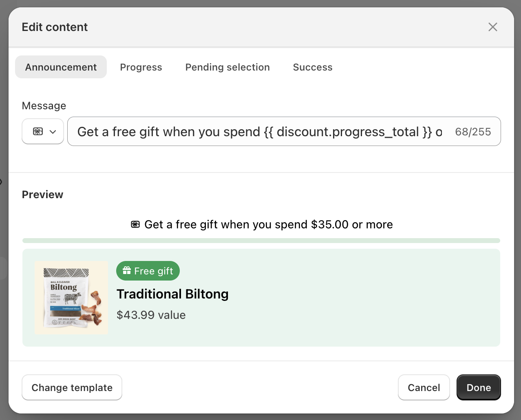Image resolution: width=521 pixels, height=420 pixels.
Task: Click the gift icon in the message icon picker
Action: [x=38, y=132]
